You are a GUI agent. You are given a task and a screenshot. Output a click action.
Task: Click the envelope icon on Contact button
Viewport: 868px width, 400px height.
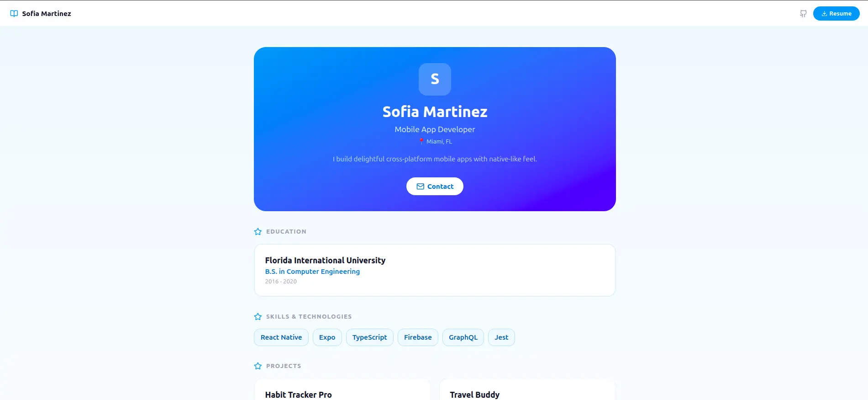pyautogui.click(x=421, y=187)
